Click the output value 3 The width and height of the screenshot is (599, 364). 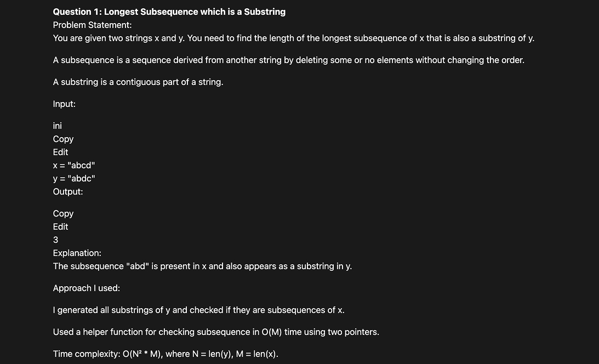click(55, 240)
